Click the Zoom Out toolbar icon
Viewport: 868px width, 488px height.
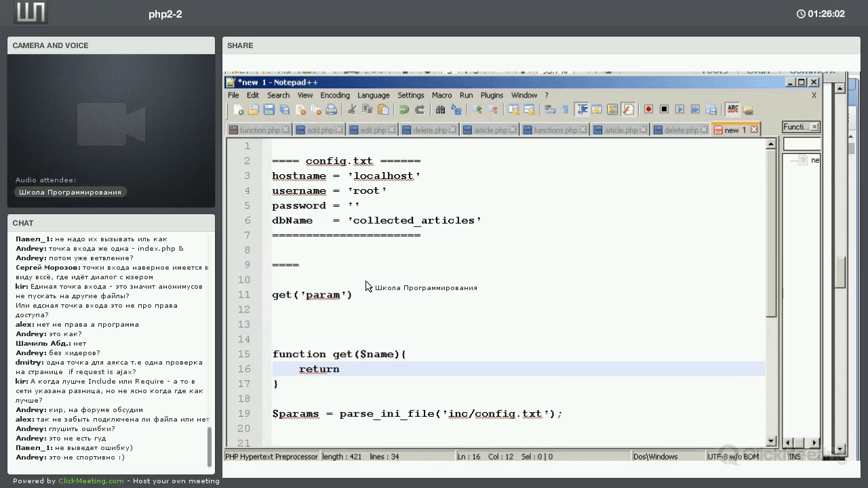pyautogui.click(x=492, y=110)
